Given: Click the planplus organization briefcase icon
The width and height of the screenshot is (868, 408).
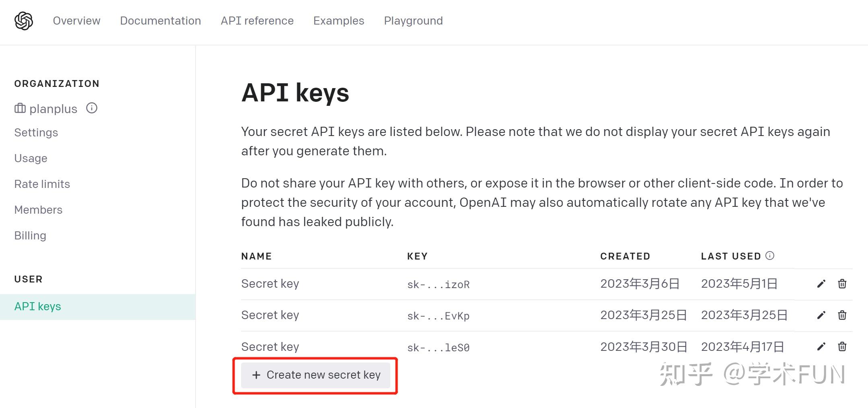Looking at the screenshot, I should (20, 108).
